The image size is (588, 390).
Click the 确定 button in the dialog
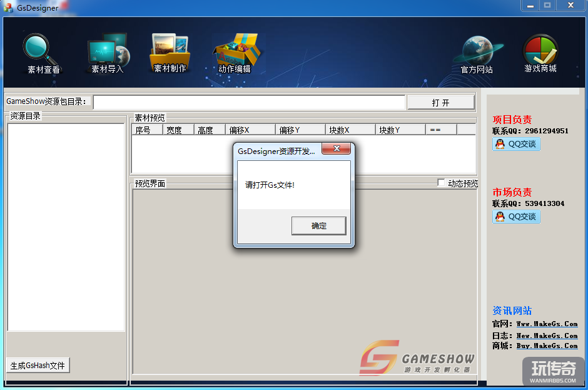tap(319, 226)
